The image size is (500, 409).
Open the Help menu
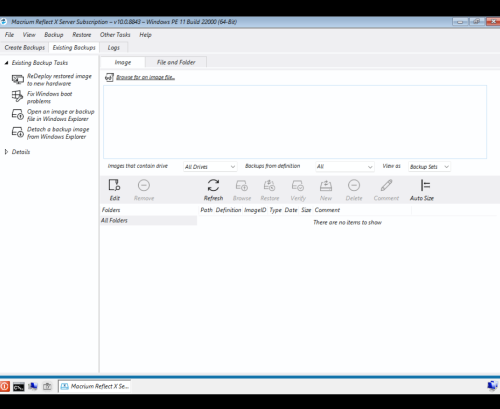coord(145,35)
